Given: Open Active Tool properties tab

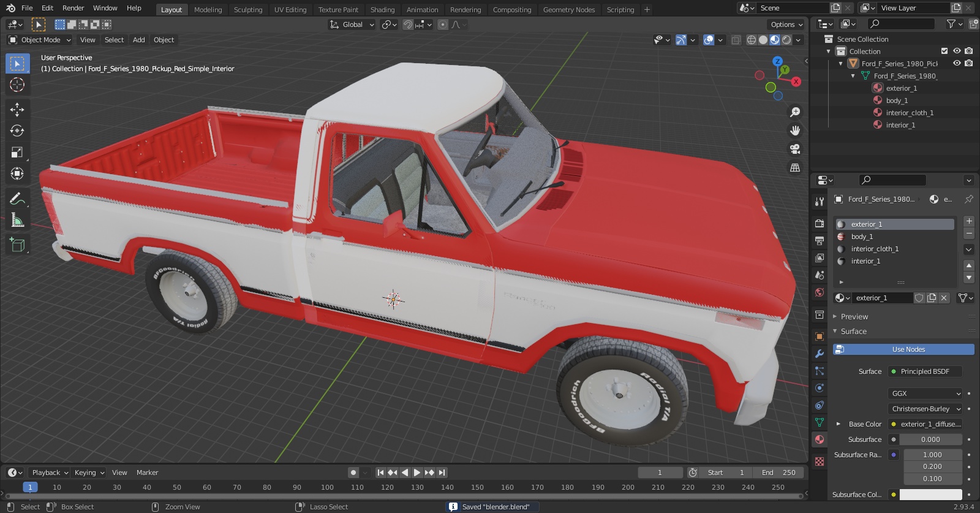Looking at the screenshot, I should [x=820, y=201].
